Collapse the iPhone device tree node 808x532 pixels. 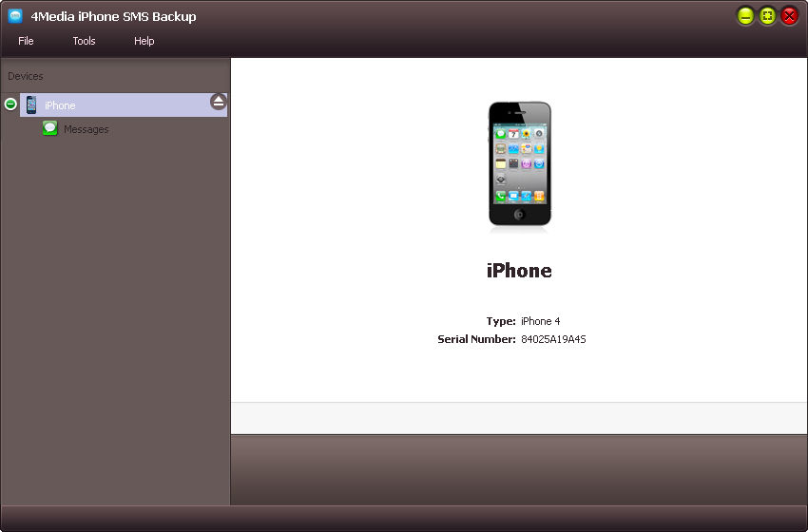tap(10, 104)
